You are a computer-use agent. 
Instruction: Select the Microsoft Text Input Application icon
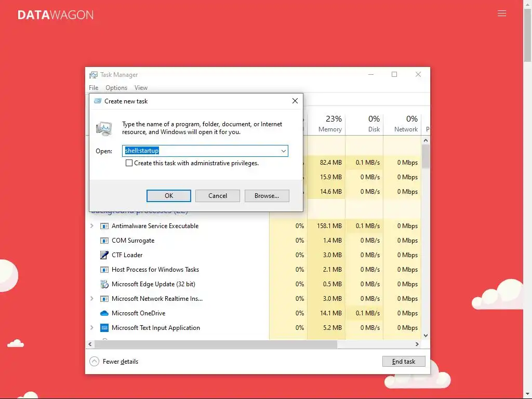pyautogui.click(x=104, y=328)
